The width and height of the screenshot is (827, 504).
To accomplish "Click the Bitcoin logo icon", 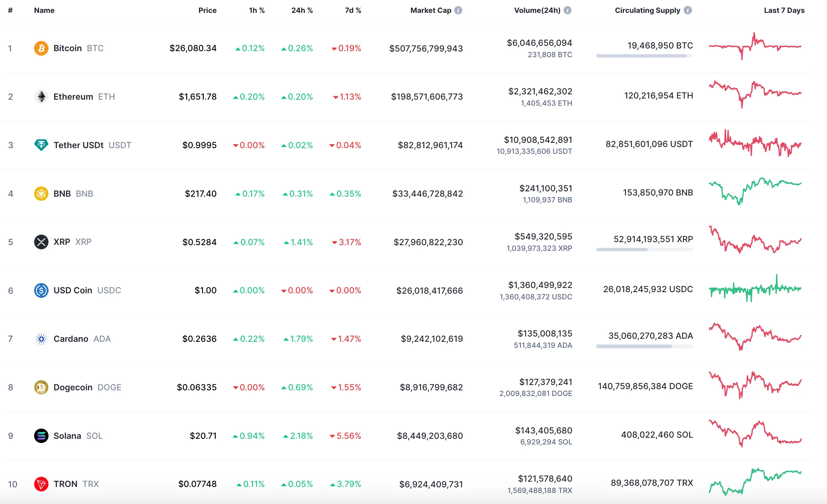I will [x=41, y=48].
